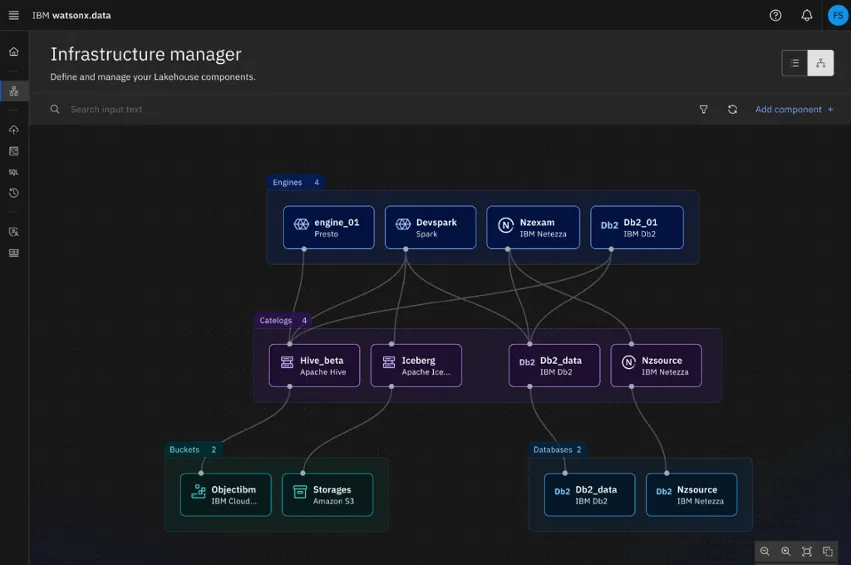Open the Data manager sidebar icon
The width and height of the screenshot is (852, 566).
click(x=14, y=151)
